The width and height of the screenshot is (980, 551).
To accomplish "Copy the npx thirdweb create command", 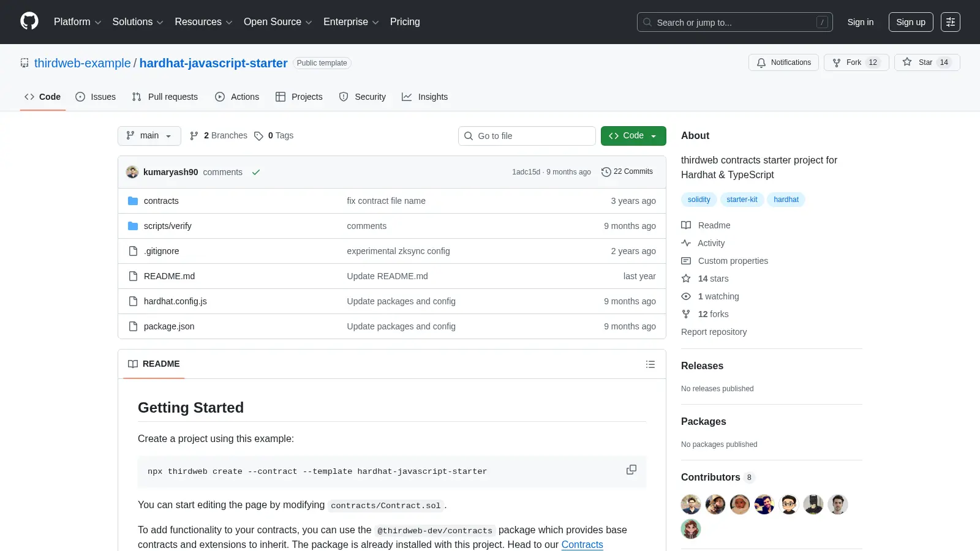I will click(x=631, y=470).
